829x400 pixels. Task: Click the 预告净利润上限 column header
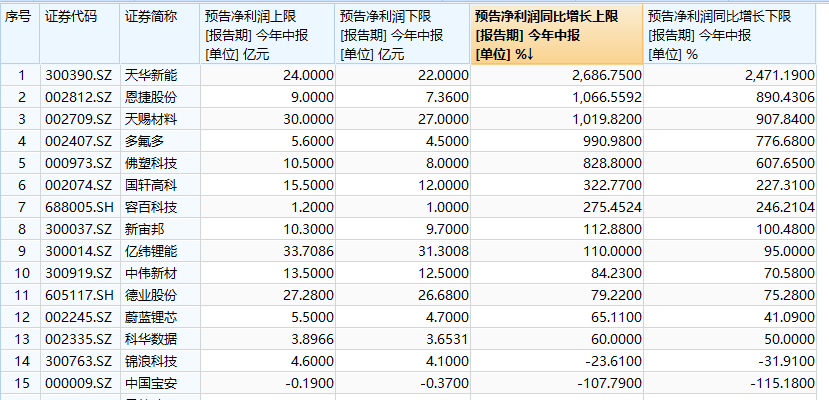coord(268,34)
